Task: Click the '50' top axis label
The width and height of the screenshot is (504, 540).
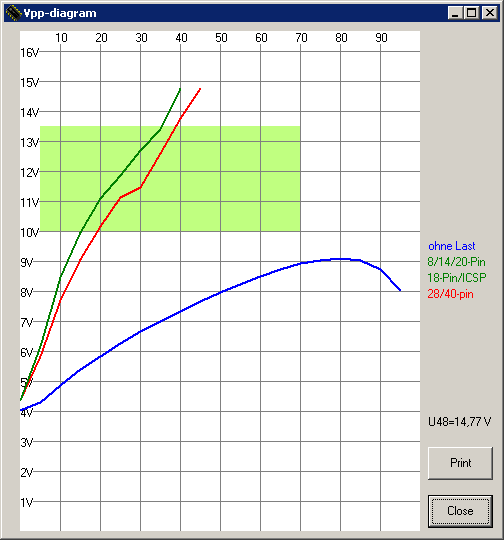Action: [221, 38]
